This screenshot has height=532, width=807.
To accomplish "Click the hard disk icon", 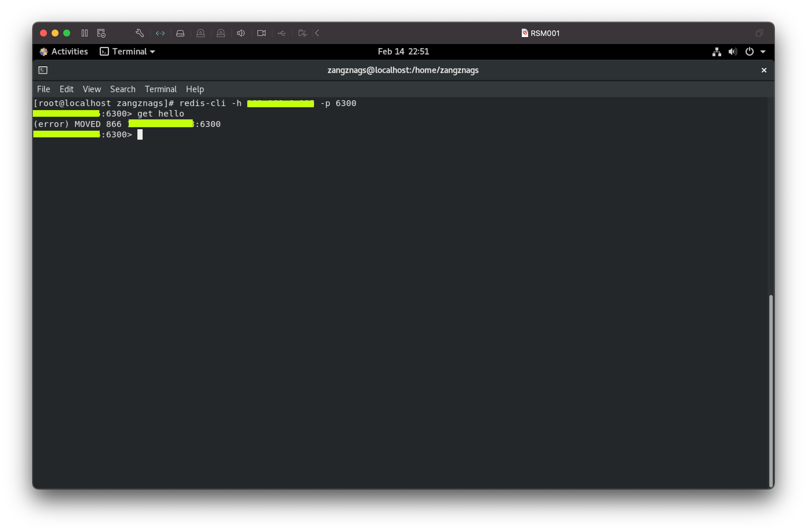I will tap(180, 33).
